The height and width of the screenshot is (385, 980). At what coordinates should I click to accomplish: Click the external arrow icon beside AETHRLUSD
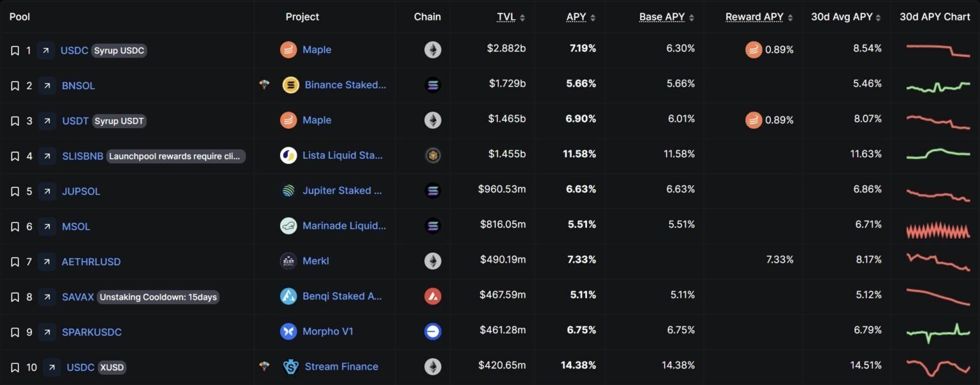tap(47, 261)
